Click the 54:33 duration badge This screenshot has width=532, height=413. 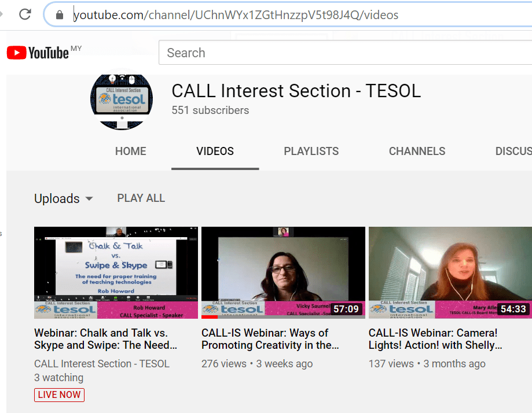513,309
